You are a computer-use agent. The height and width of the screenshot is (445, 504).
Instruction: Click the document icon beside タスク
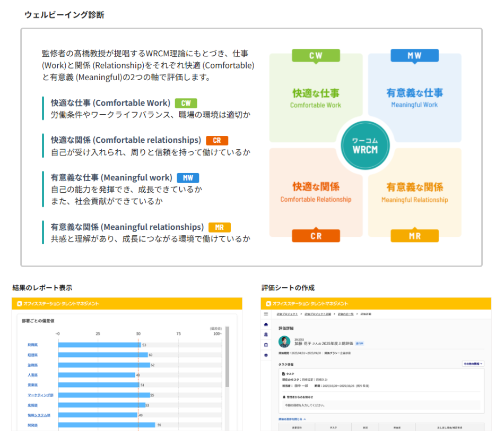pyautogui.click(x=283, y=373)
